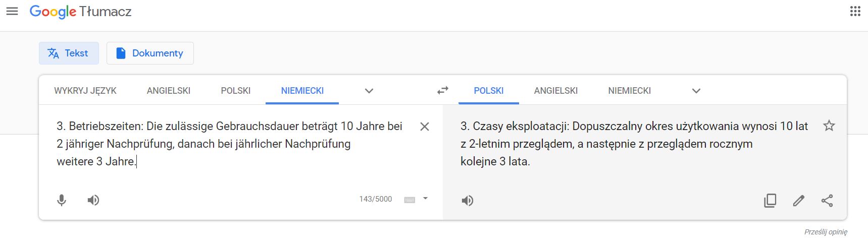This screenshot has height=247, width=868.
Task: Expand the target language list chevron
Action: coord(696,91)
